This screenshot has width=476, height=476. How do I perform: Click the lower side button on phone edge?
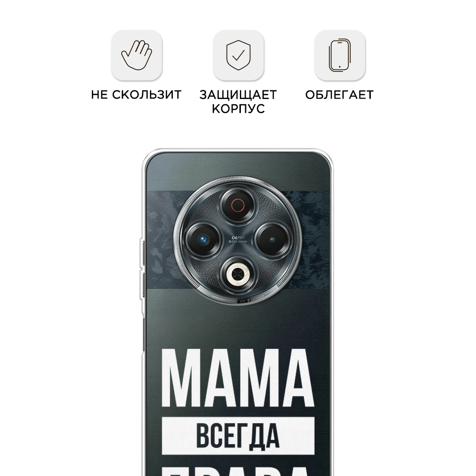(142, 285)
